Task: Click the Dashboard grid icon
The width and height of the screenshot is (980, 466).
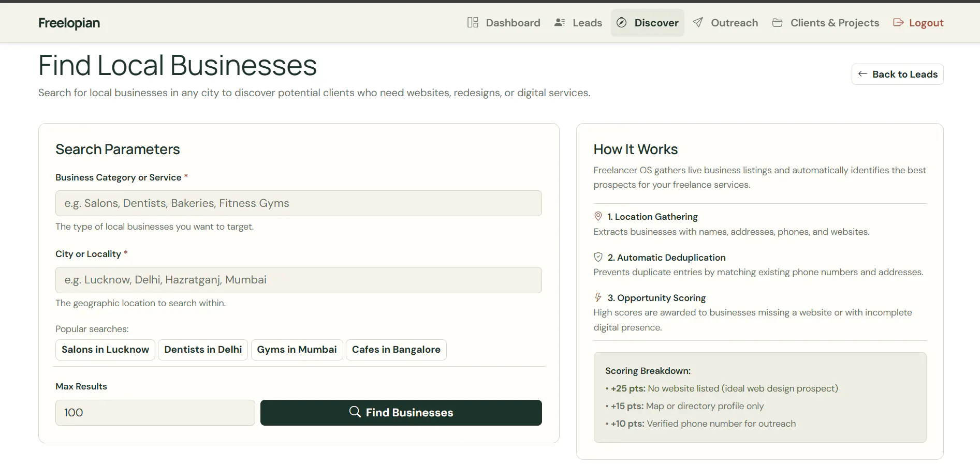Action: (x=473, y=23)
